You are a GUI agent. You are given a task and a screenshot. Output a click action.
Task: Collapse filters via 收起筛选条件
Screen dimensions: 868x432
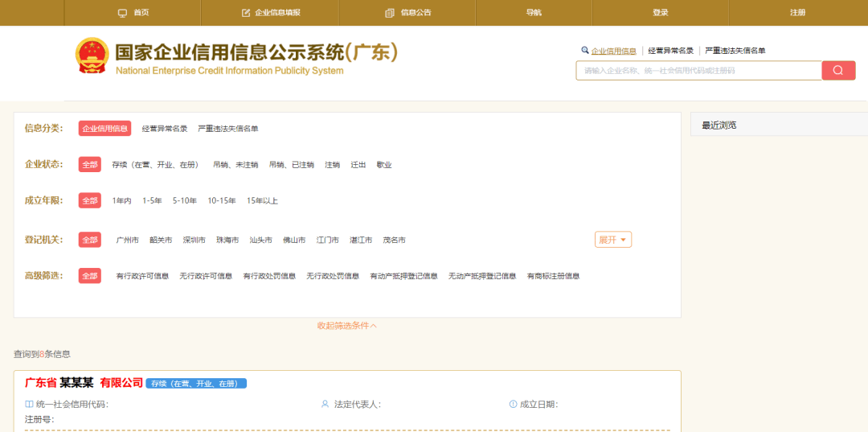tap(346, 326)
